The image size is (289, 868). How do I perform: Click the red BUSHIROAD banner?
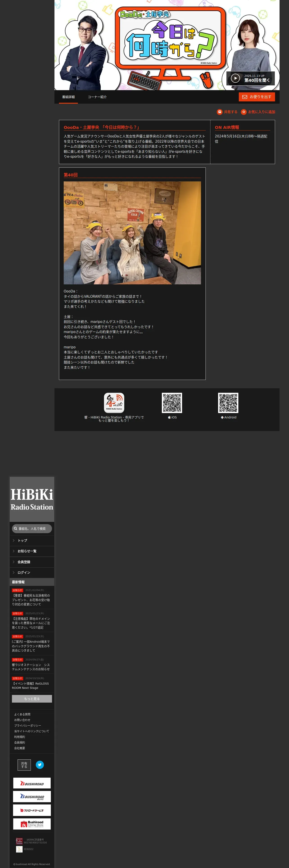pos(32,783)
